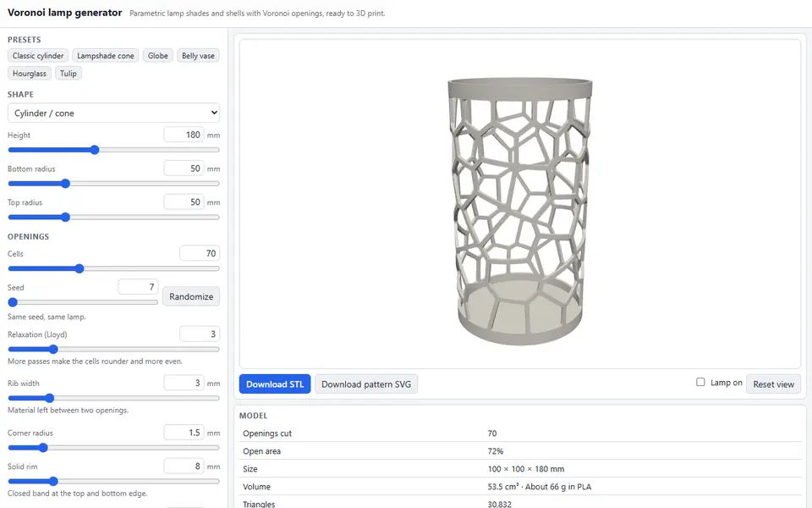Click the Rib width value field
This screenshot has height=508, width=812.
pyautogui.click(x=184, y=383)
